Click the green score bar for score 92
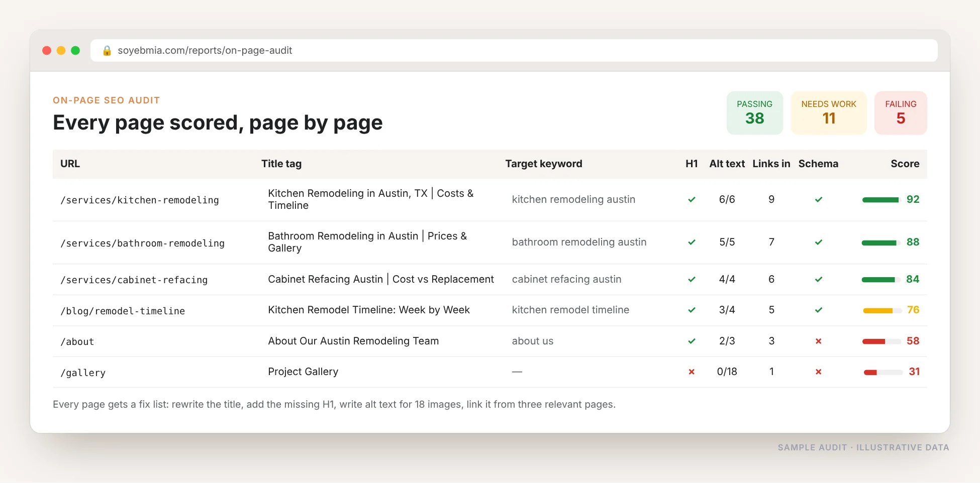The height and width of the screenshot is (483, 980). 881,200
